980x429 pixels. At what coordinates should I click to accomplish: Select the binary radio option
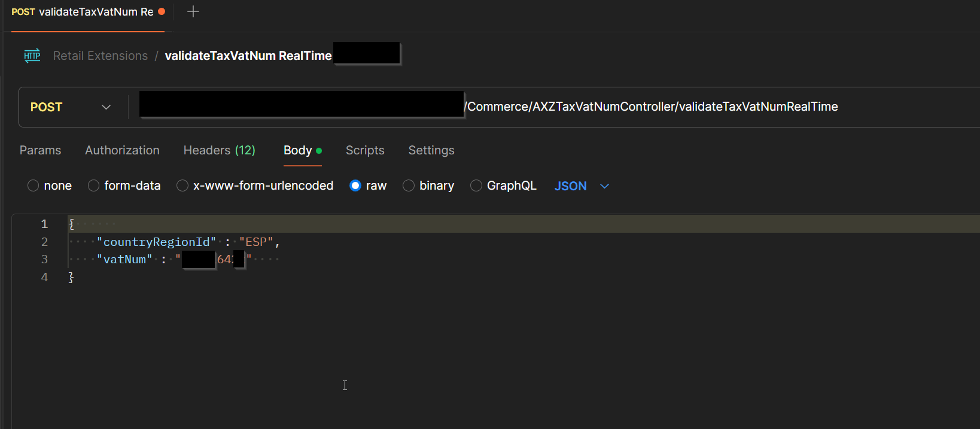(409, 185)
